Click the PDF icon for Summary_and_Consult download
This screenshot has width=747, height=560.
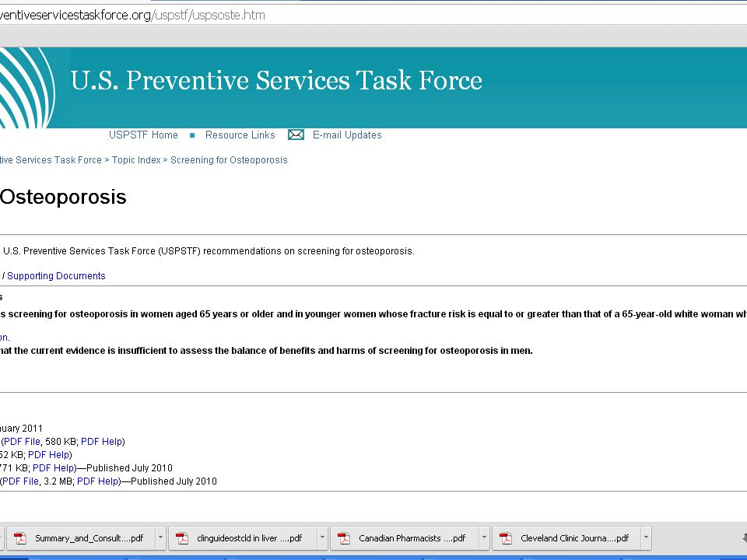tap(20, 538)
